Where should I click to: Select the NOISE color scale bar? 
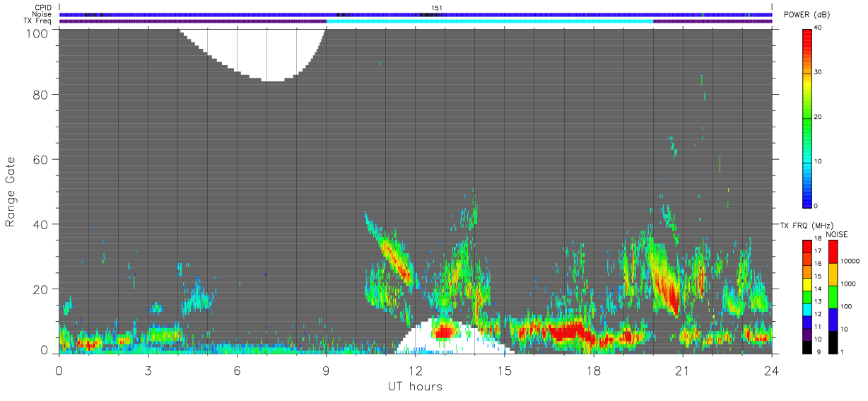click(832, 296)
